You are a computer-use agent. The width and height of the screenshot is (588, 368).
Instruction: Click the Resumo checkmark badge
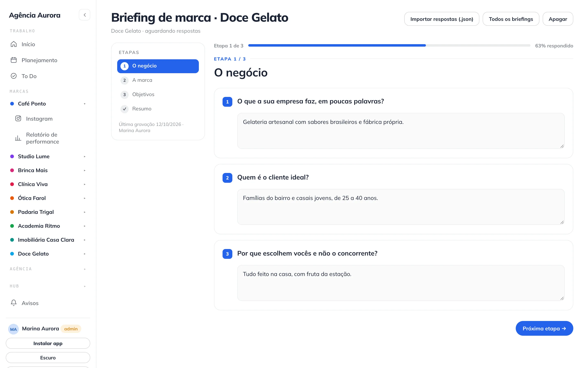[125, 109]
